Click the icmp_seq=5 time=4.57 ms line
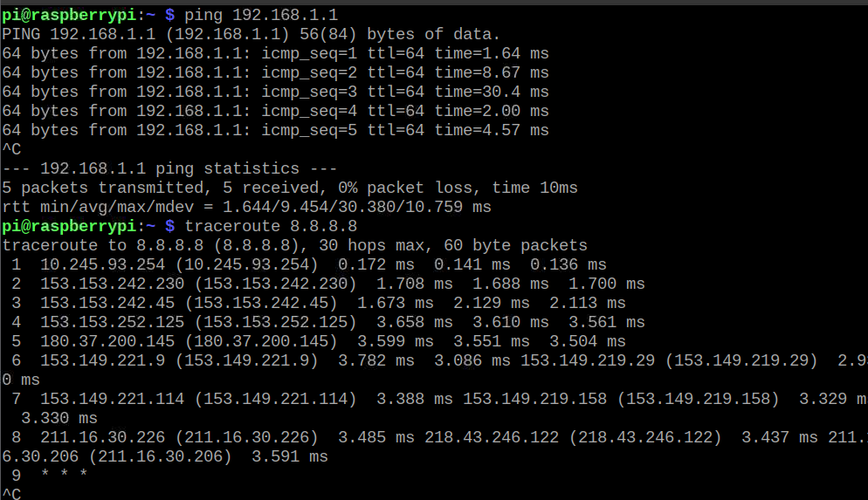868x500 pixels. coord(275,130)
